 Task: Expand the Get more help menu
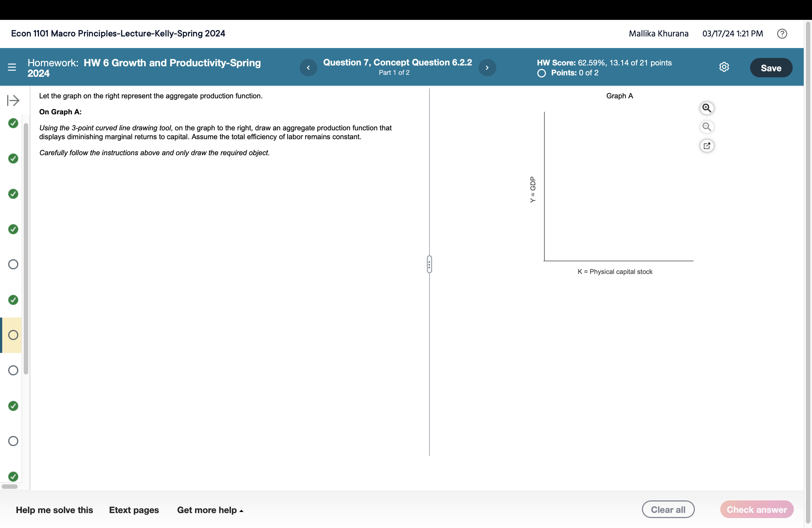click(210, 510)
